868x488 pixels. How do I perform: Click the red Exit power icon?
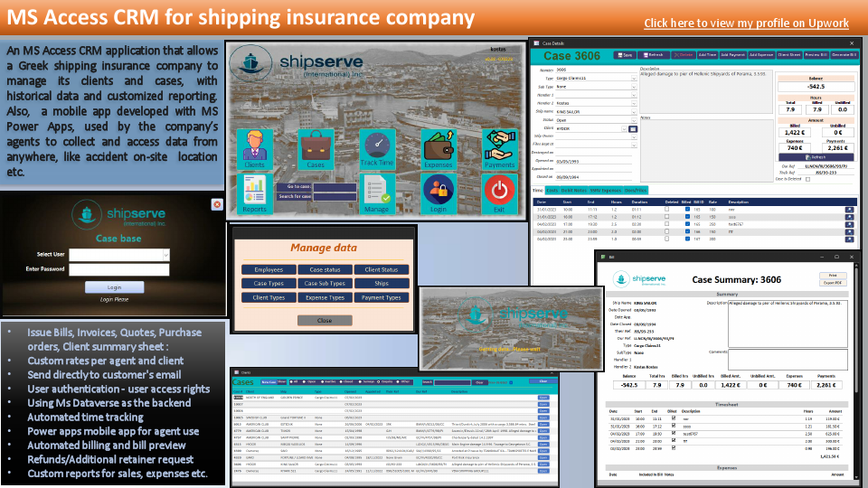[499, 193]
